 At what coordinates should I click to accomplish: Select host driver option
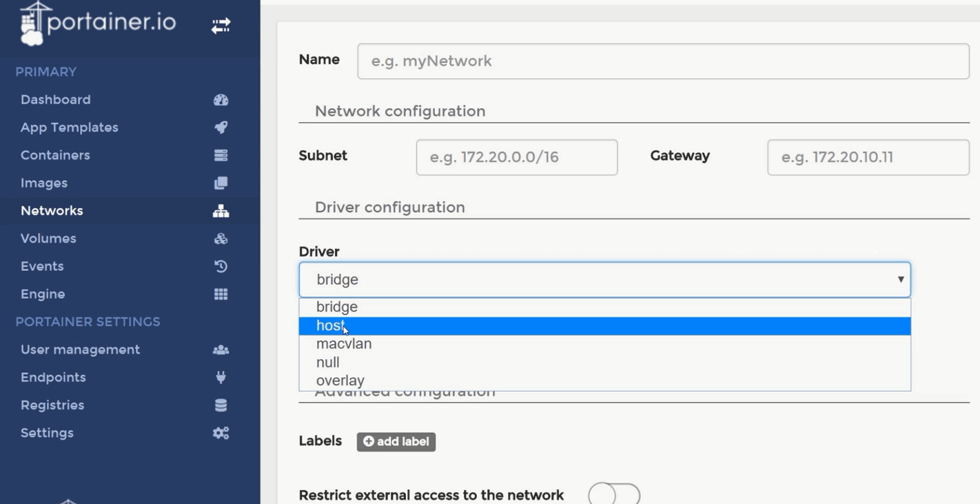[604, 326]
